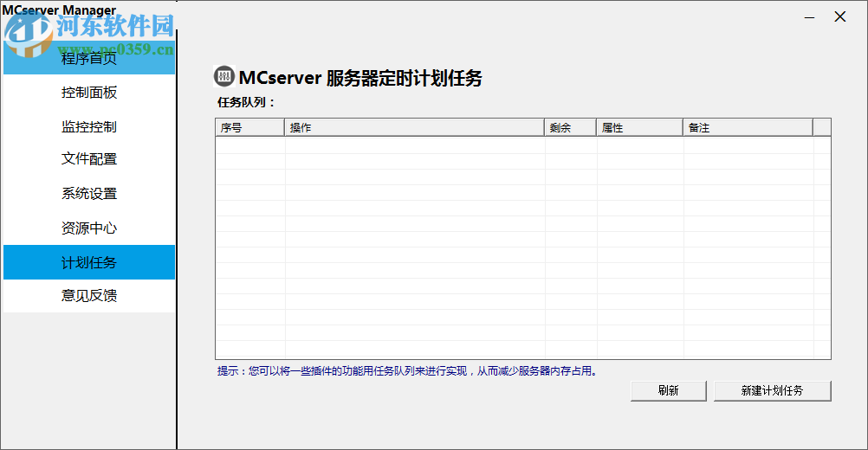Viewport: 868px width, 450px height.
Task: Click the scheduled task header icon
Action: pos(224,76)
